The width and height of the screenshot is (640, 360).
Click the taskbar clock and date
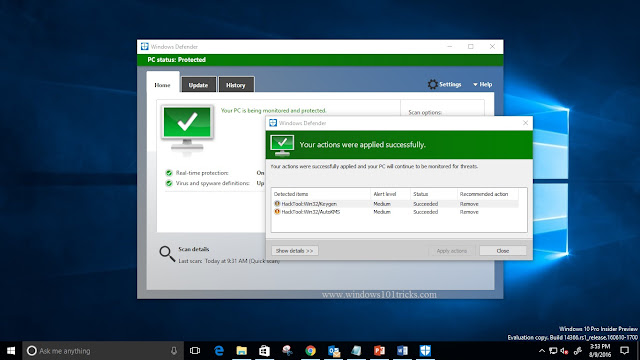tap(600, 351)
